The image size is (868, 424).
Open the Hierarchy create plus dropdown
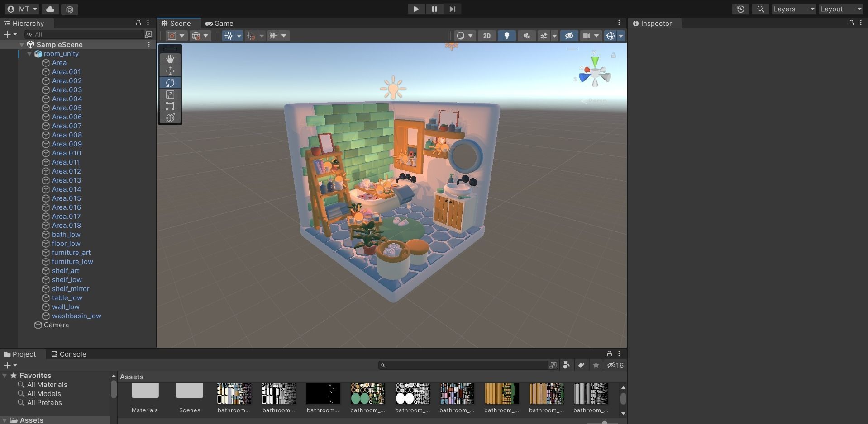[x=10, y=34]
